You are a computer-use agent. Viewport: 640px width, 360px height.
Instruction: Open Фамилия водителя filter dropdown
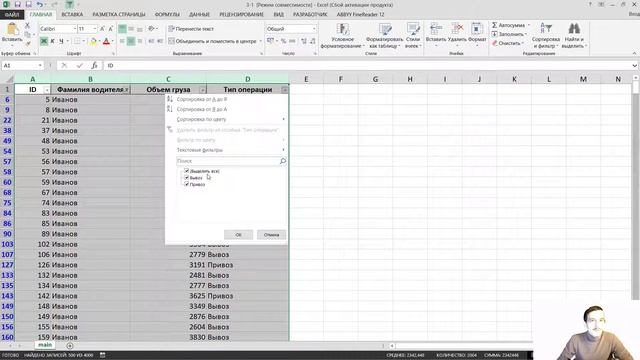tap(127, 90)
